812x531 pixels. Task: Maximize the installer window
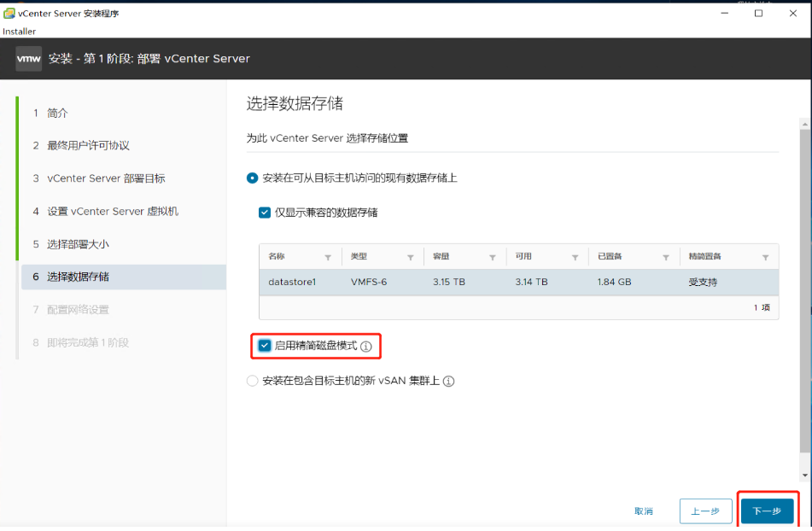click(759, 13)
